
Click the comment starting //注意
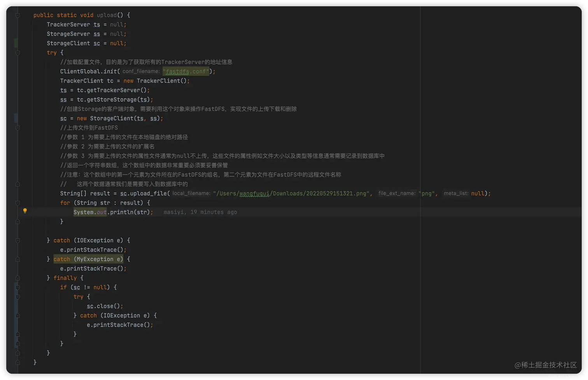pos(201,175)
